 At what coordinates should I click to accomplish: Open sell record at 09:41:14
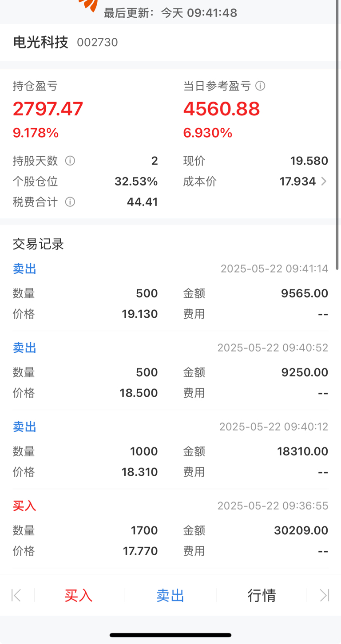point(170,292)
